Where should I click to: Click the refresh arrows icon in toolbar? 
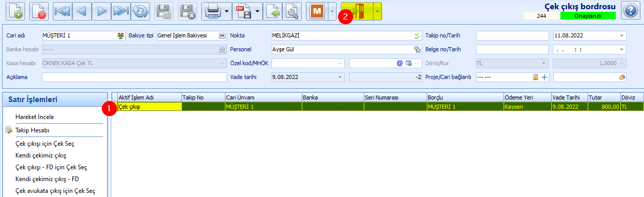click(x=140, y=11)
